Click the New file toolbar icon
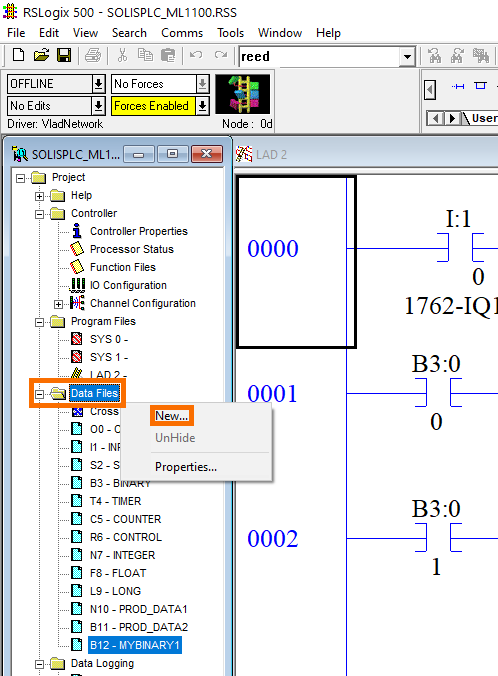498x676 pixels. pos(18,56)
